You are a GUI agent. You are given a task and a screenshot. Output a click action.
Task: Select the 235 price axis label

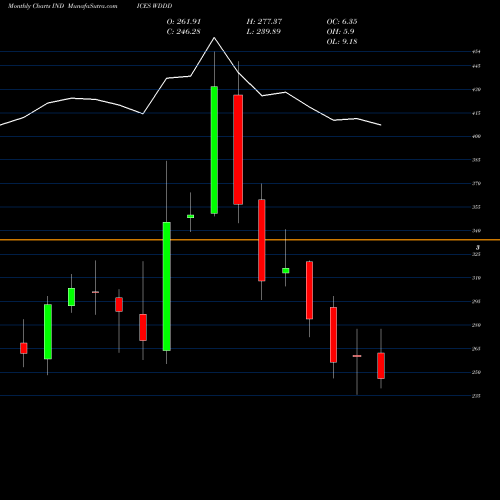[476, 396]
